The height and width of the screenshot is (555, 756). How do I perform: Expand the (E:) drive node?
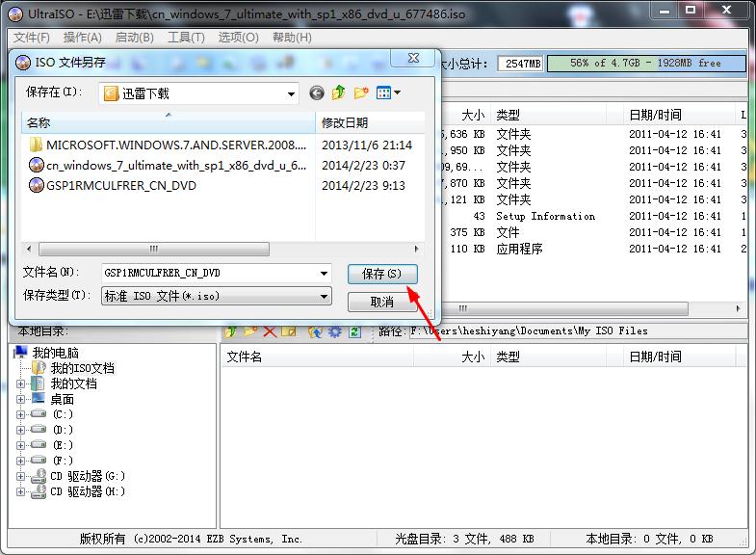click(20, 445)
